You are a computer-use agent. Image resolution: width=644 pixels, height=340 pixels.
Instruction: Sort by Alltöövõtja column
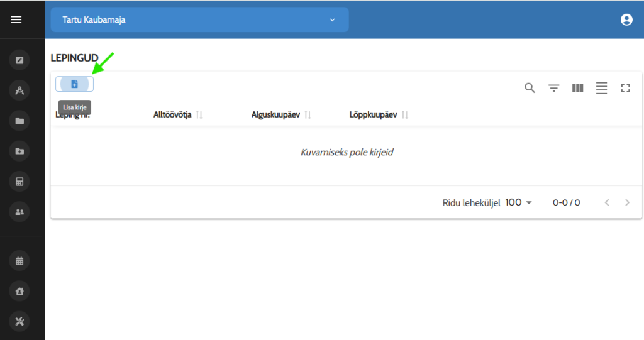click(199, 115)
